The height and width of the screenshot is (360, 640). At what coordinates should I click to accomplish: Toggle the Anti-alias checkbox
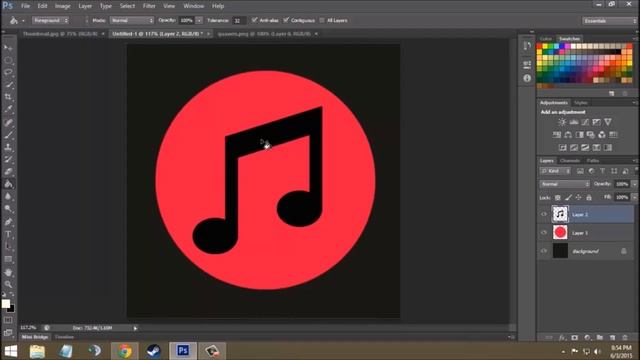tap(255, 20)
